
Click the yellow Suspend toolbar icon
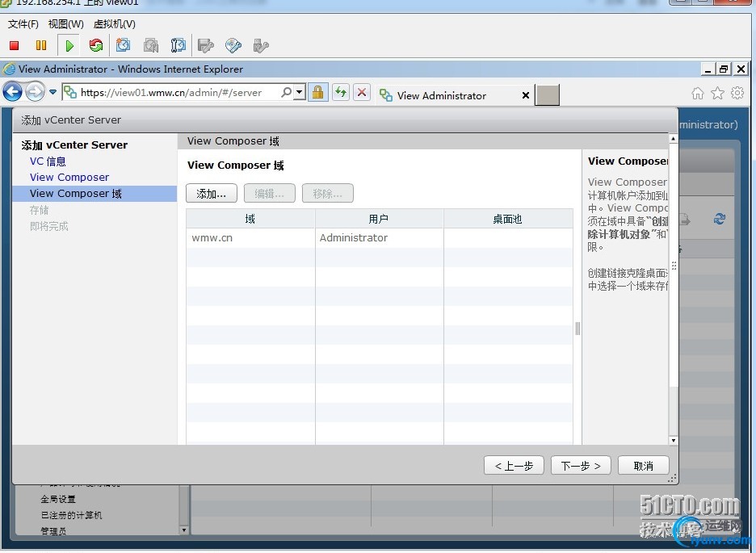click(41, 46)
